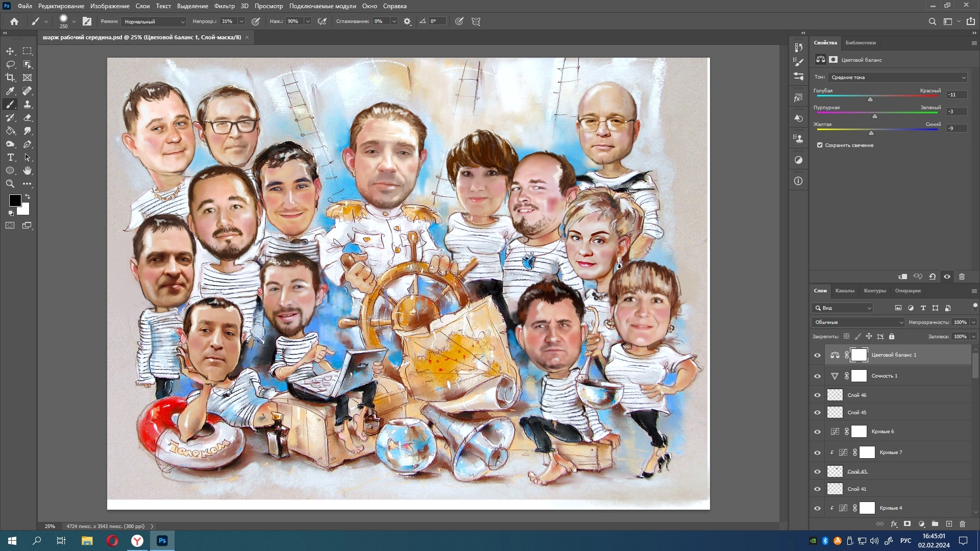Open the Библиотеки panel tab

pos(860,43)
